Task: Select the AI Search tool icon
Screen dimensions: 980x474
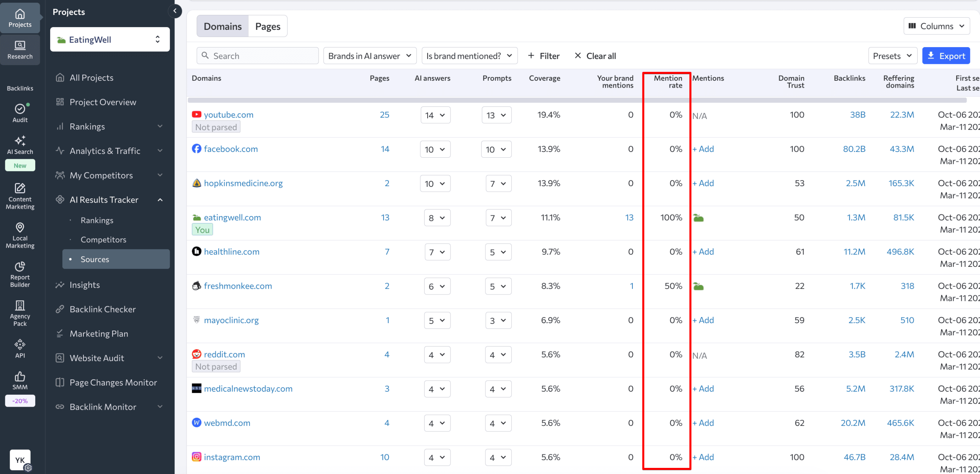Action: [x=20, y=142]
